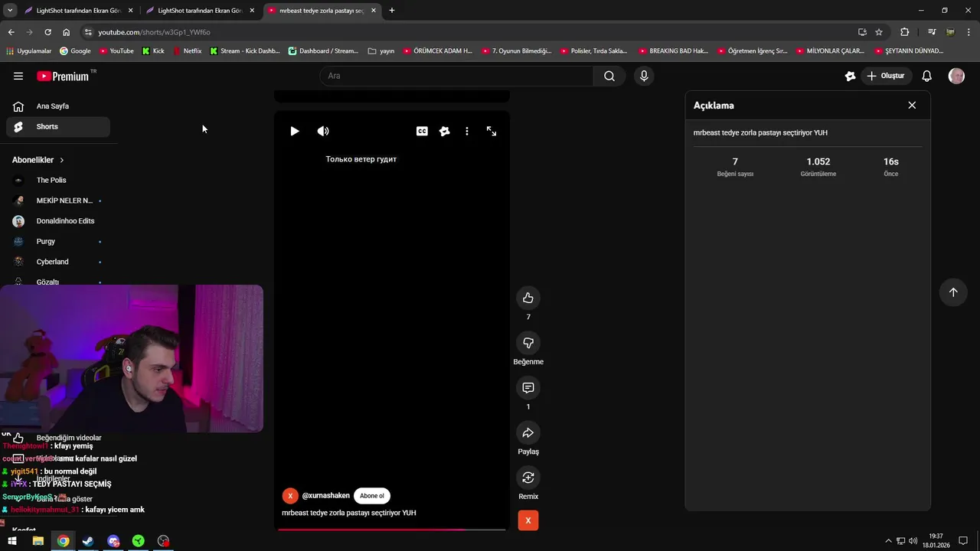Open the @xurnashaken channel link

326,496
